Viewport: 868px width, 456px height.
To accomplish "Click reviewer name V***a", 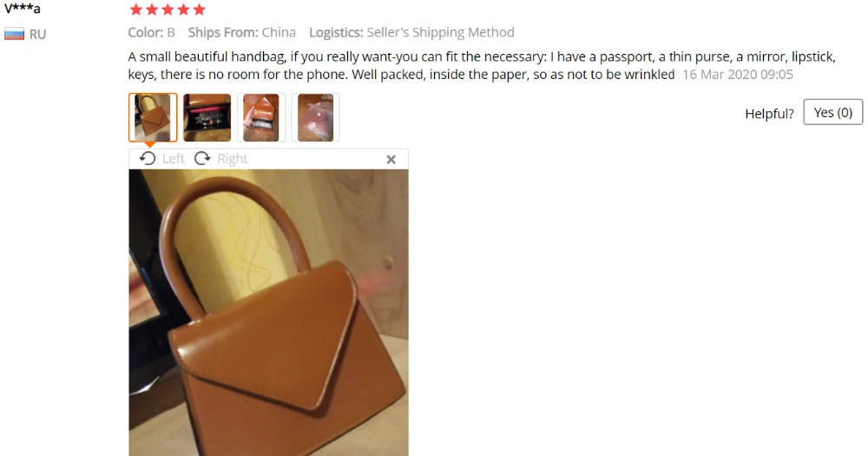I will click(23, 9).
